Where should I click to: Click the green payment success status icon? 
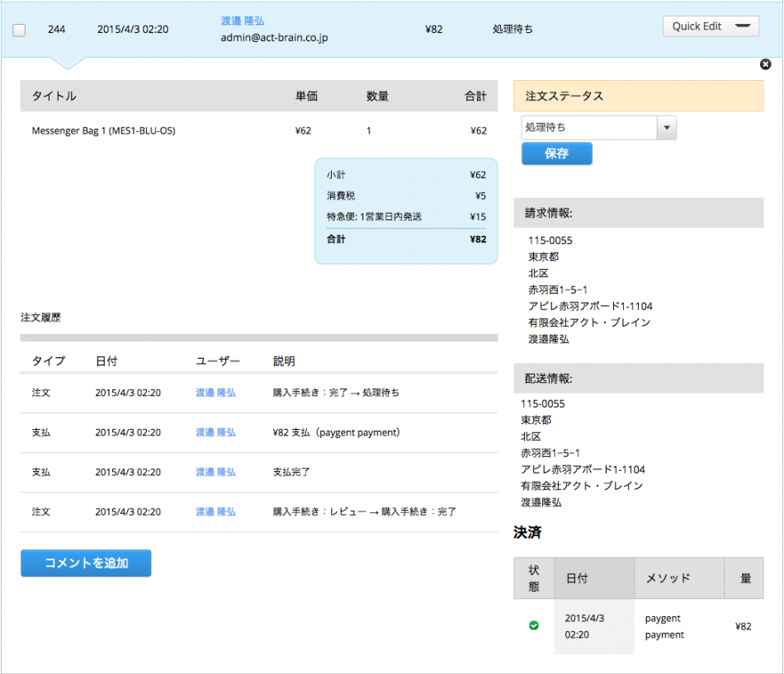533,625
